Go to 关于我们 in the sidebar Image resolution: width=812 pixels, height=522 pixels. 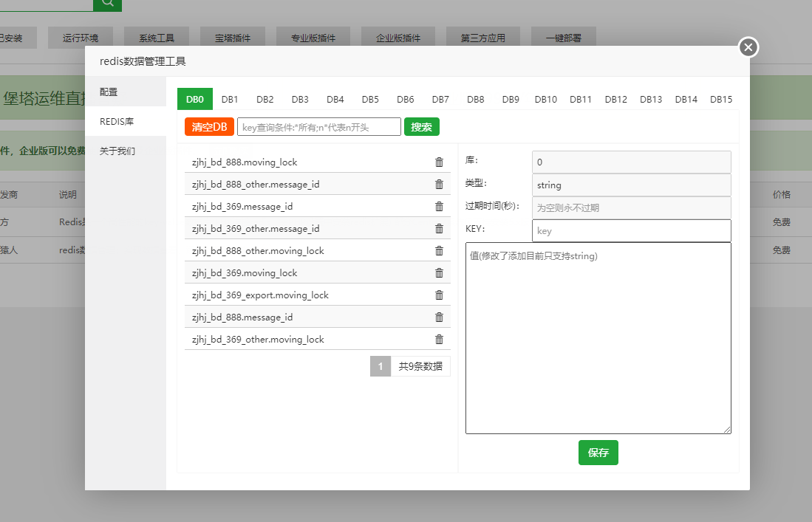point(117,151)
